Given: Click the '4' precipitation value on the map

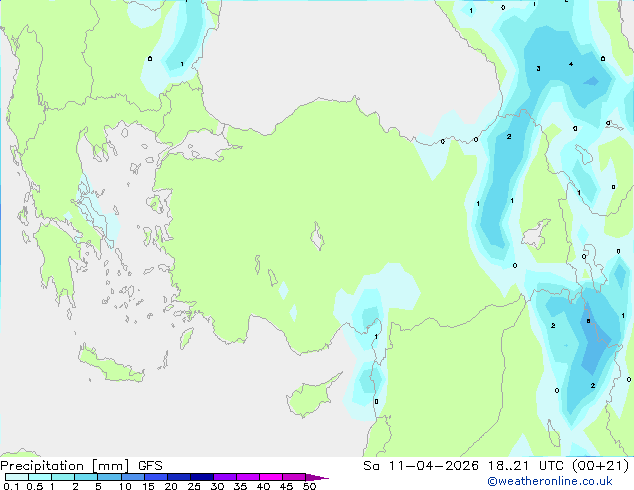Looking at the screenshot, I should click(571, 64).
